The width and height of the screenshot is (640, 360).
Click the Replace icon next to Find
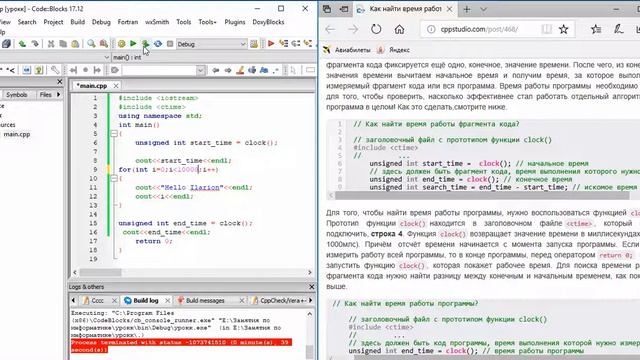(104, 44)
